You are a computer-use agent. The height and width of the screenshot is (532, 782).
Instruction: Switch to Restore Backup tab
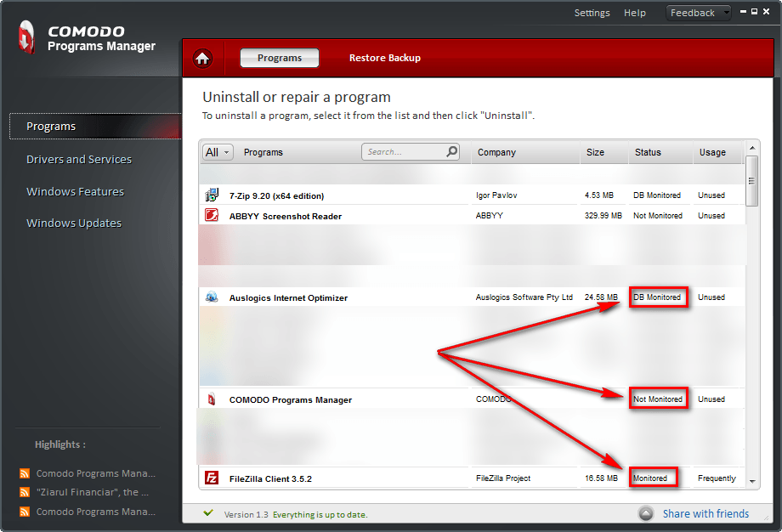384,58
